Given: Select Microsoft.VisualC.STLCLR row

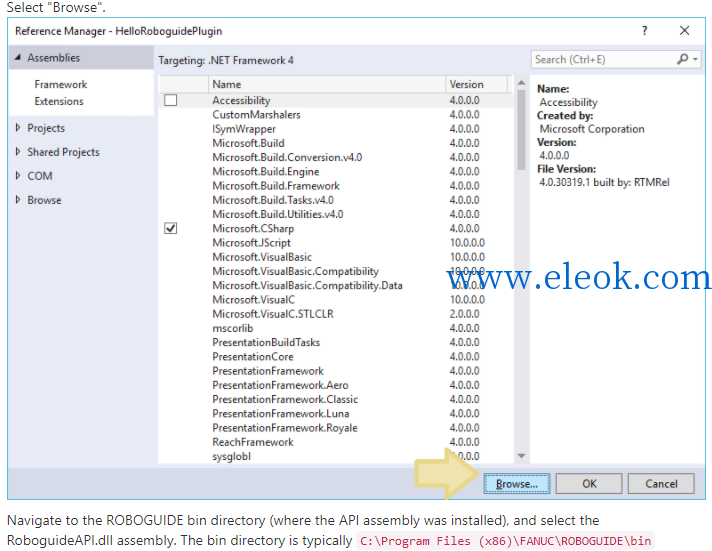Looking at the screenshot, I should (x=336, y=314).
